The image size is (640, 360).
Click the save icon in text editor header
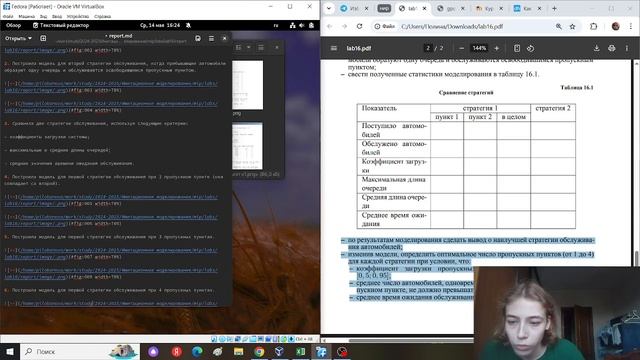click(x=198, y=38)
